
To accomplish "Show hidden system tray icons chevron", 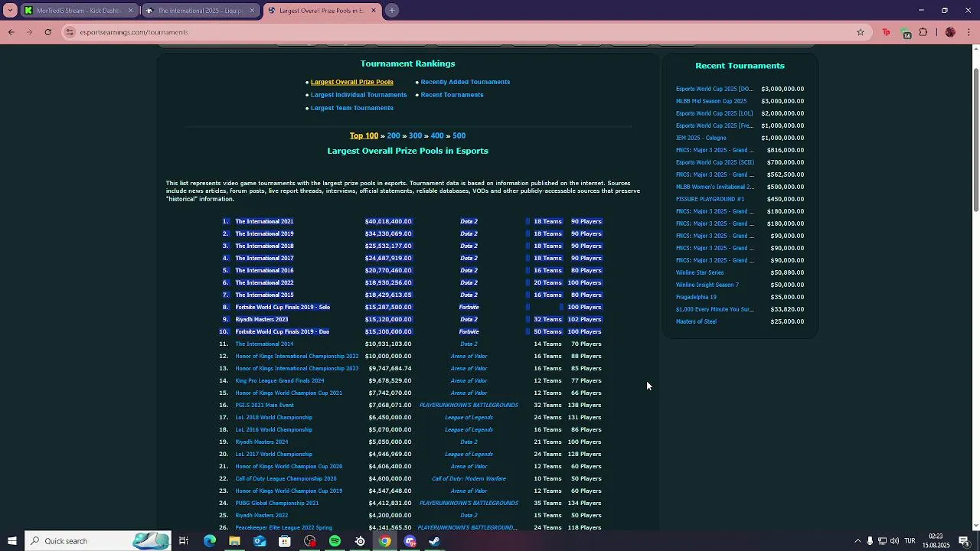I will (857, 541).
